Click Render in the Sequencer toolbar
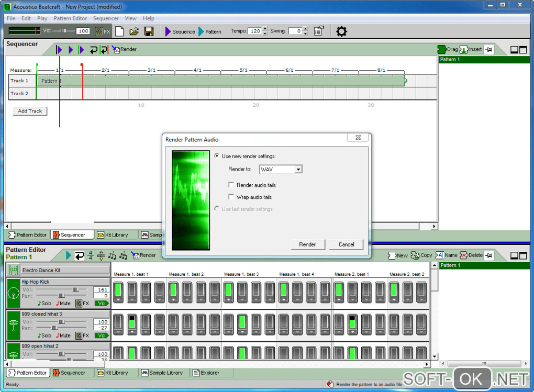This screenshot has width=534, height=392. pos(124,49)
